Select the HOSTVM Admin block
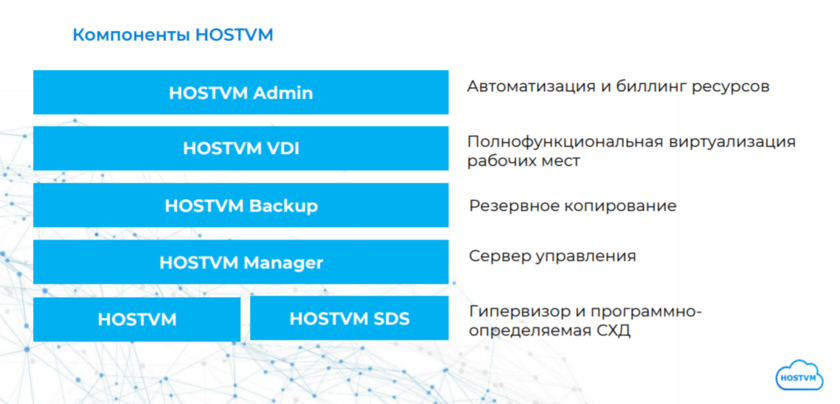This screenshot has width=840, height=404. coord(240,93)
